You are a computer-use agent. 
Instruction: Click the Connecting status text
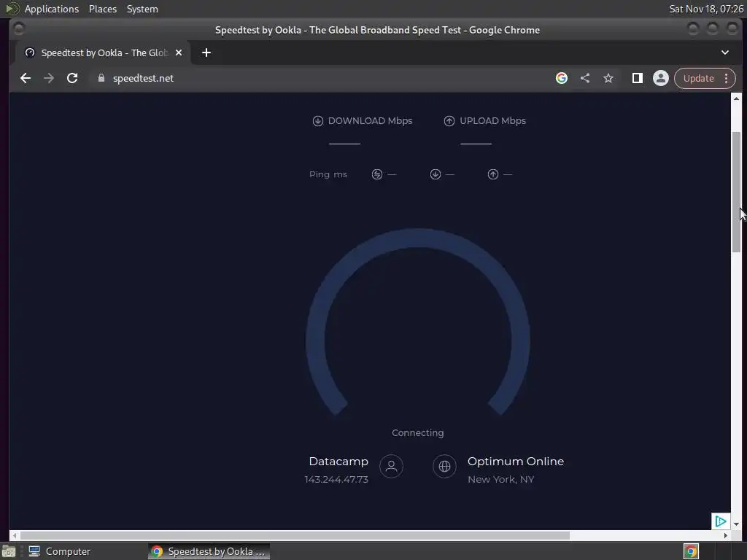[x=418, y=433]
